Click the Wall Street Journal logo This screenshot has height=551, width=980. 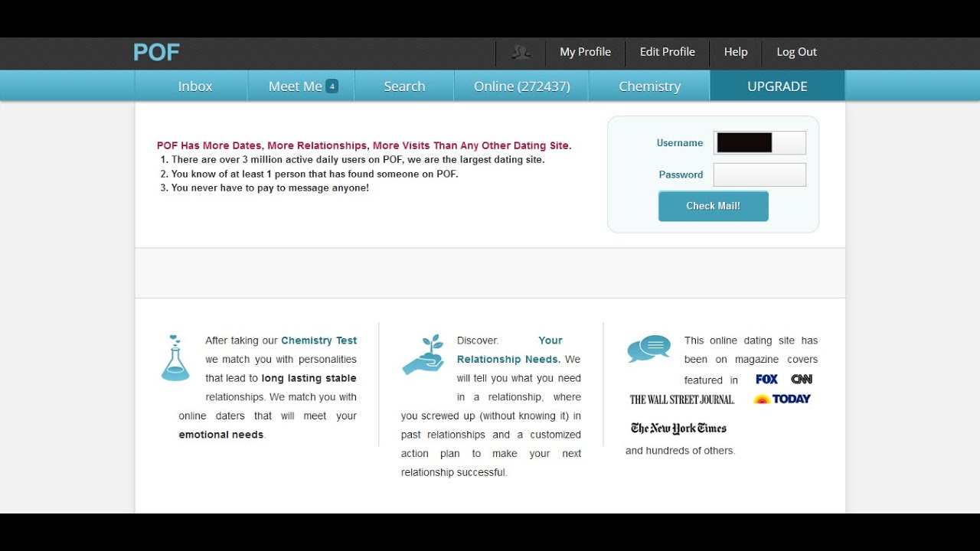point(681,399)
